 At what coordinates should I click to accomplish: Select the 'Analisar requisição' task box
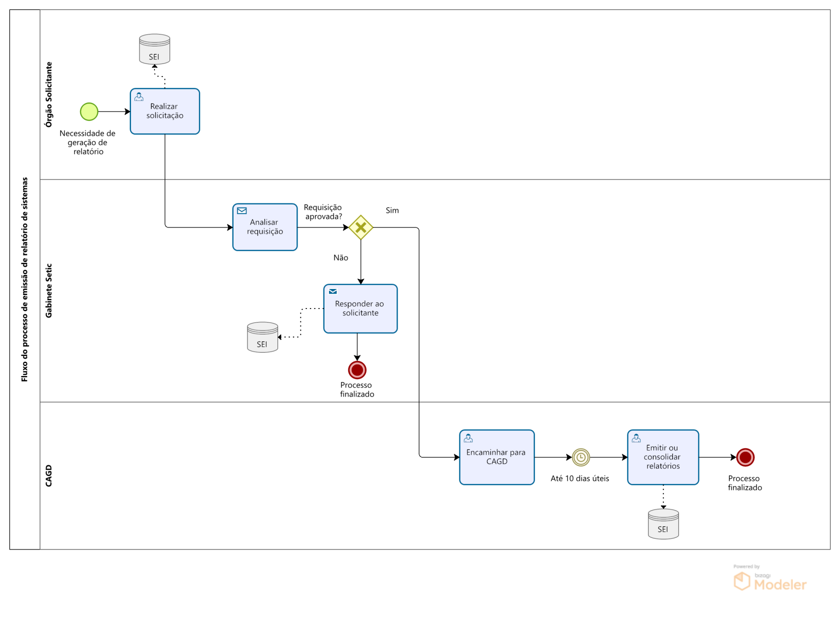(265, 227)
